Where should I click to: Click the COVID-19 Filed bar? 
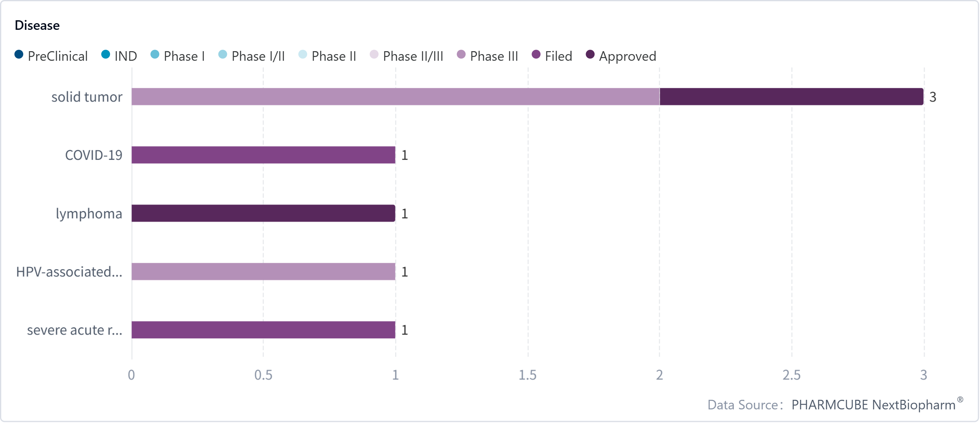pyautogui.click(x=263, y=155)
